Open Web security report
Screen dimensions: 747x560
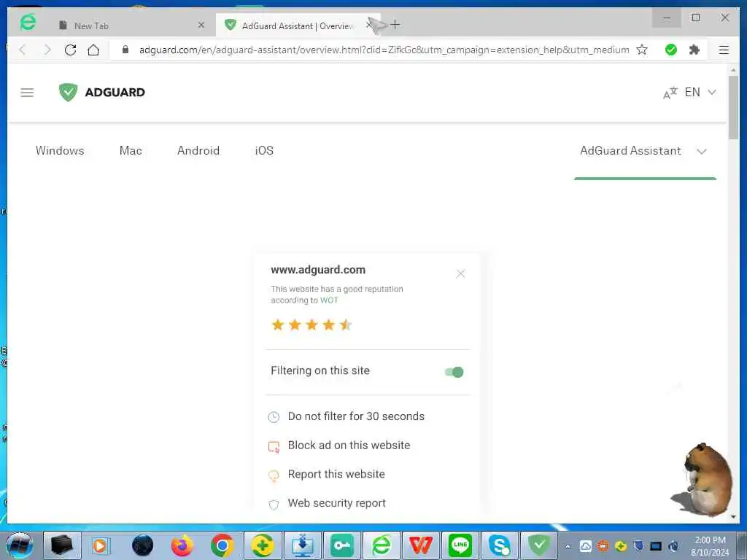[337, 503]
